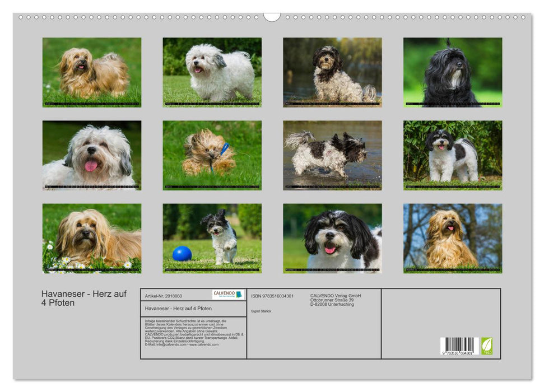This screenshot has width=544, height=392.
Task: Select the black-white Havanese standing before bushes
Action: 453,155
